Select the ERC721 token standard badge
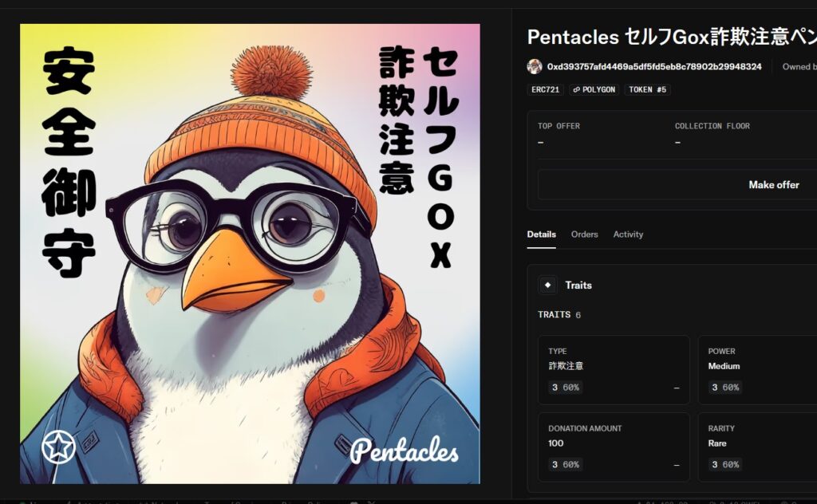The width and height of the screenshot is (817, 504). tap(545, 90)
